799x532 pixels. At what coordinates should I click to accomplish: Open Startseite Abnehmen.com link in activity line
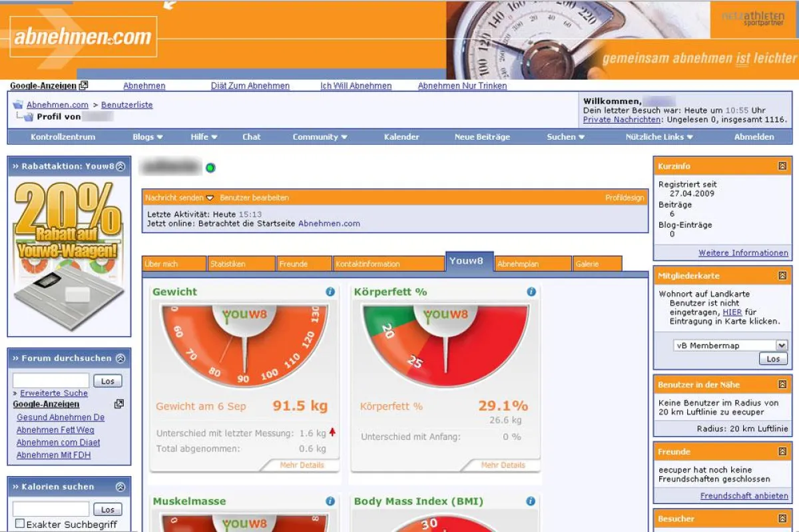(329, 224)
